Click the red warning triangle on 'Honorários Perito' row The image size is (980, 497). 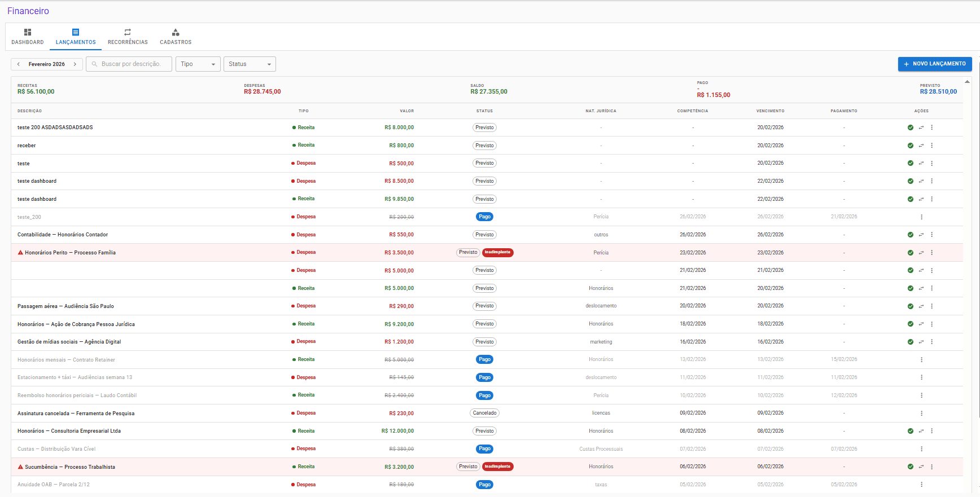tap(20, 253)
